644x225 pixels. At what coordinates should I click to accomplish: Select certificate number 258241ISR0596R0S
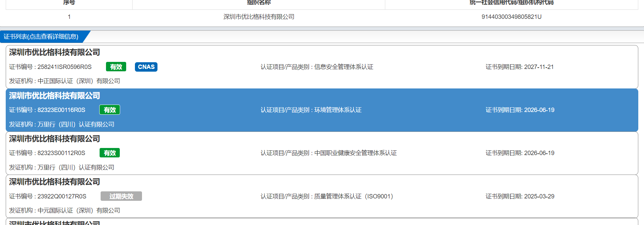click(65, 67)
